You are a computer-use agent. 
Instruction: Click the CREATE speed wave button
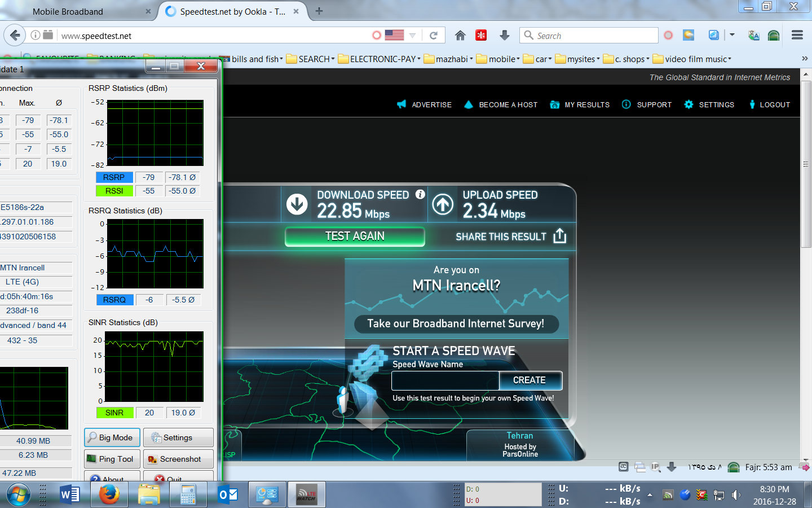[x=531, y=380]
